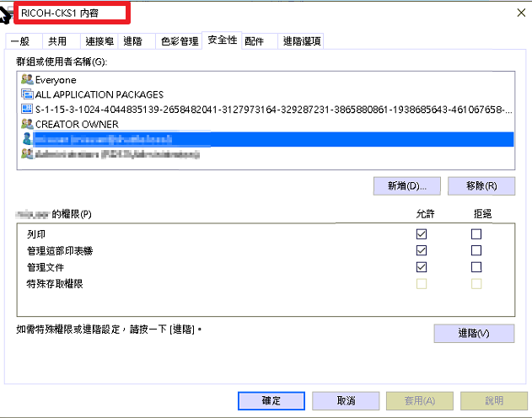
Task: Click the 特殊存取權限 permission label
Action: 55,284
